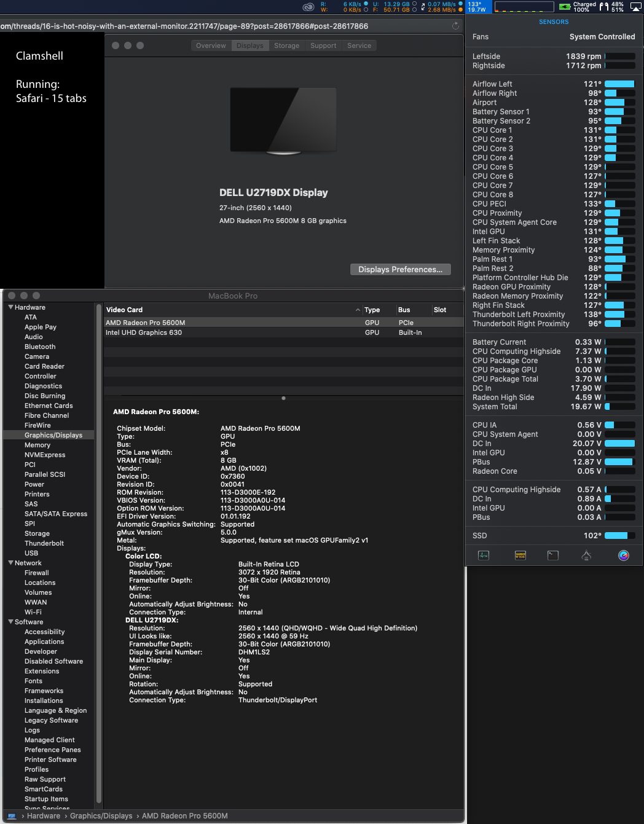Click the Rightside fan 1712 rpm row

click(554, 65)
